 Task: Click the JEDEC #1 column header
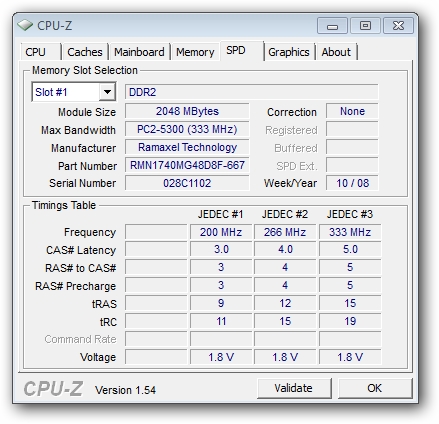221,214
